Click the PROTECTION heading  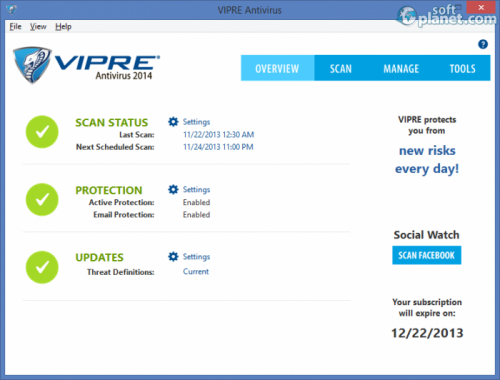pos(109,190)
